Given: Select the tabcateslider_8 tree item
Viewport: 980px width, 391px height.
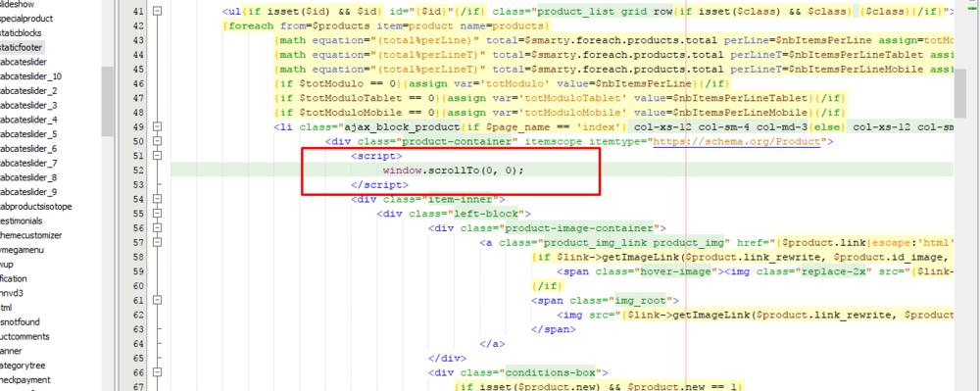Looking at the screenshot, I should click(28, 177).
